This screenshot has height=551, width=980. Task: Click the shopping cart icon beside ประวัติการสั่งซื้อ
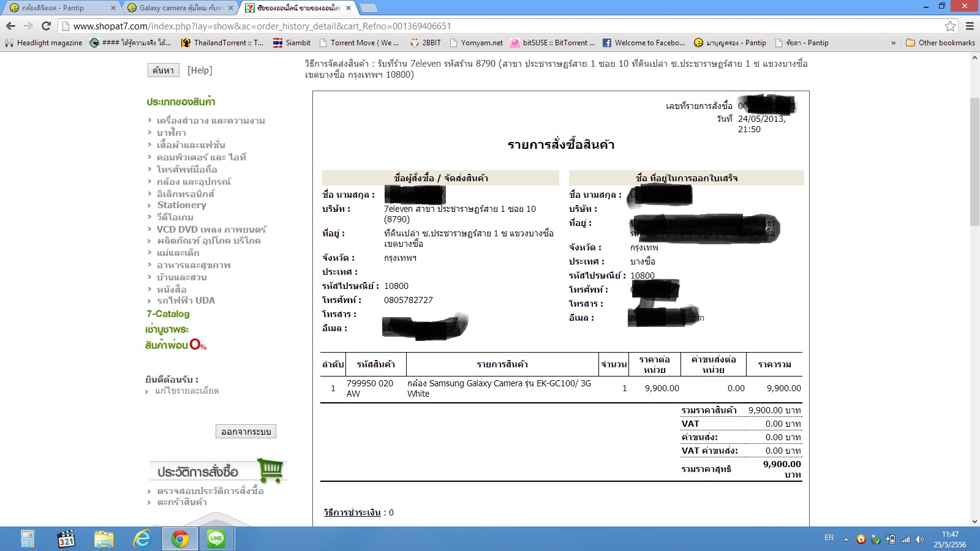tap(271, 470)
